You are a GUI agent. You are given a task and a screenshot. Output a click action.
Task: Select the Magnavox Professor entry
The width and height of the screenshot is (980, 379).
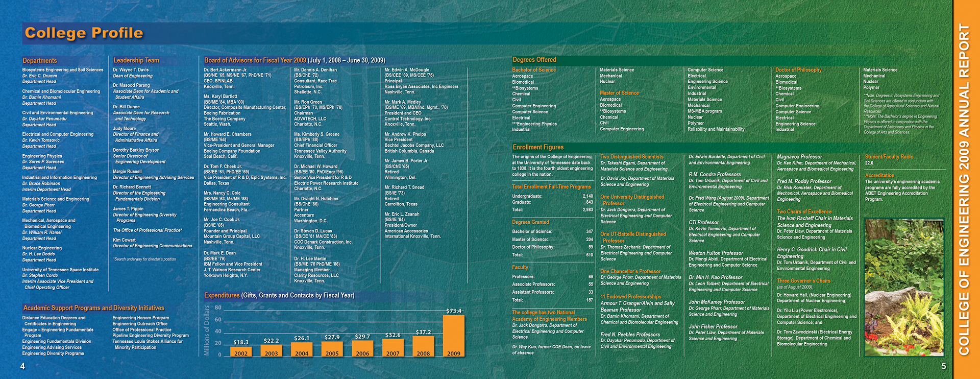click(799, 157)
